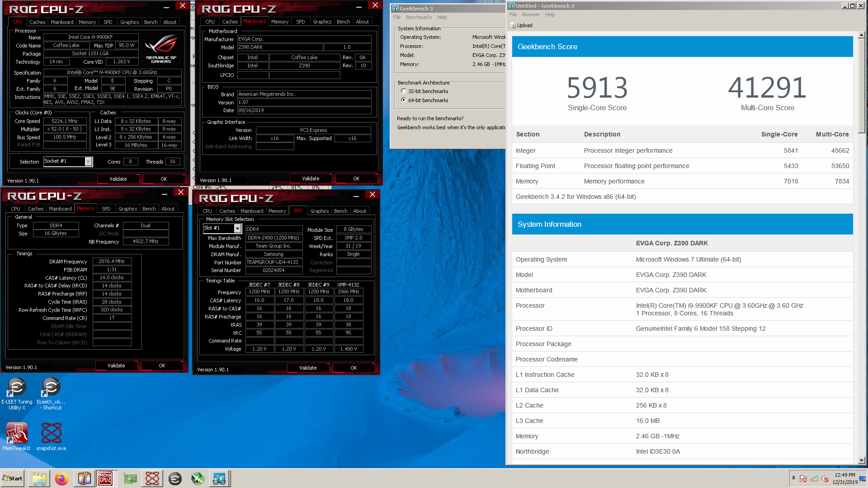Open Graphics tab in Mainboard window
Viewport: 868px width, 488px height.
tap(322, 22)
